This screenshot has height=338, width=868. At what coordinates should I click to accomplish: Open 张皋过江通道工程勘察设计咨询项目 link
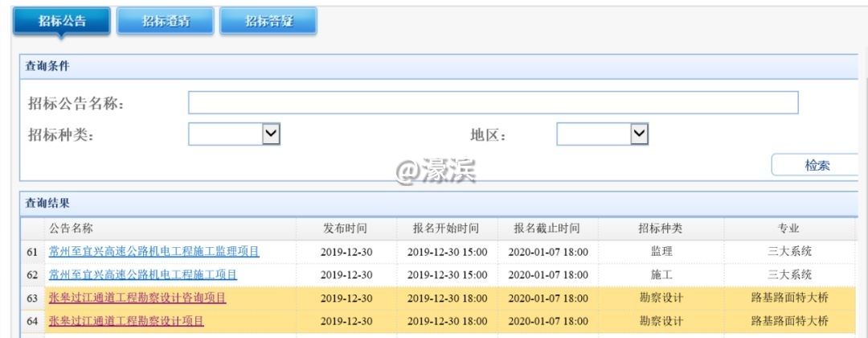137,298
